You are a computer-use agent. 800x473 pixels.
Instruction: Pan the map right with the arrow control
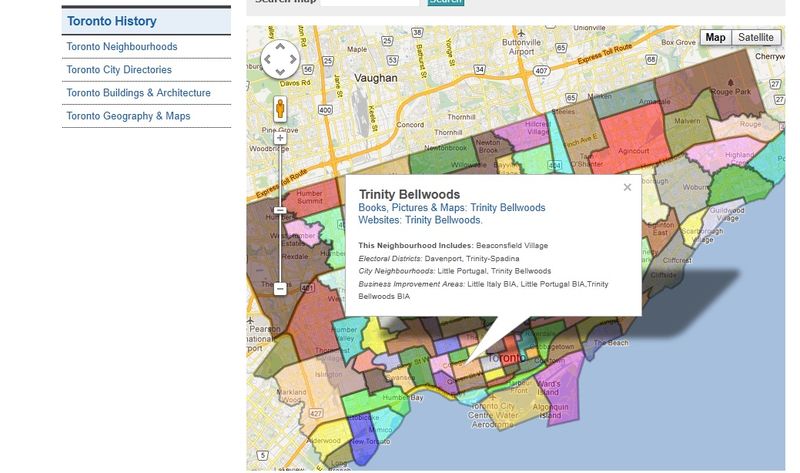(x=293, y=59)
